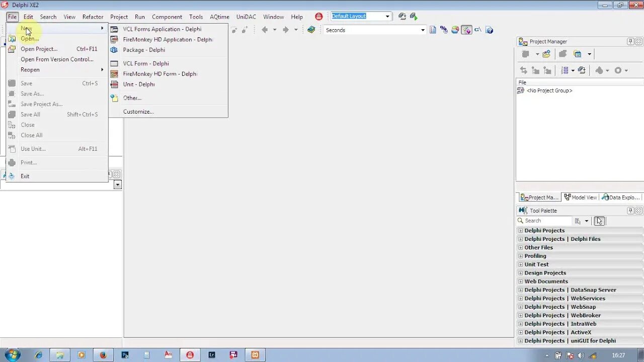The image size is (644, 362).
Task: Click the green book icon in toolbar
Action: 311,30
